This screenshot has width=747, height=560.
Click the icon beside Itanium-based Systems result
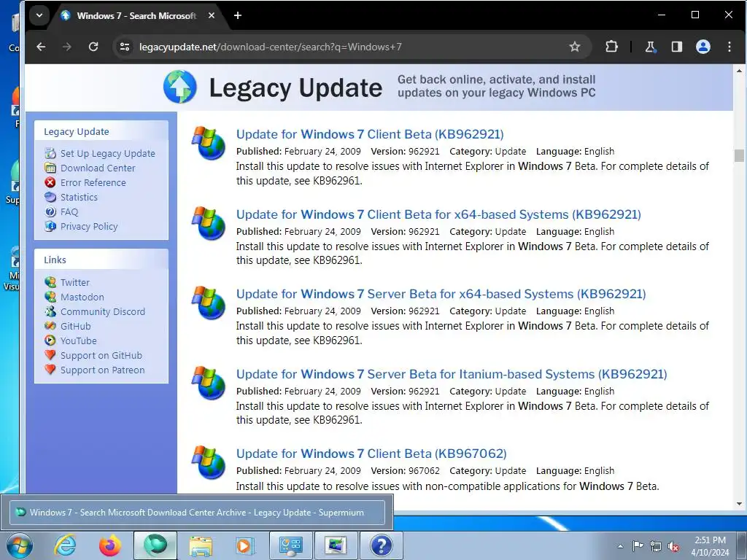[208, 383]
